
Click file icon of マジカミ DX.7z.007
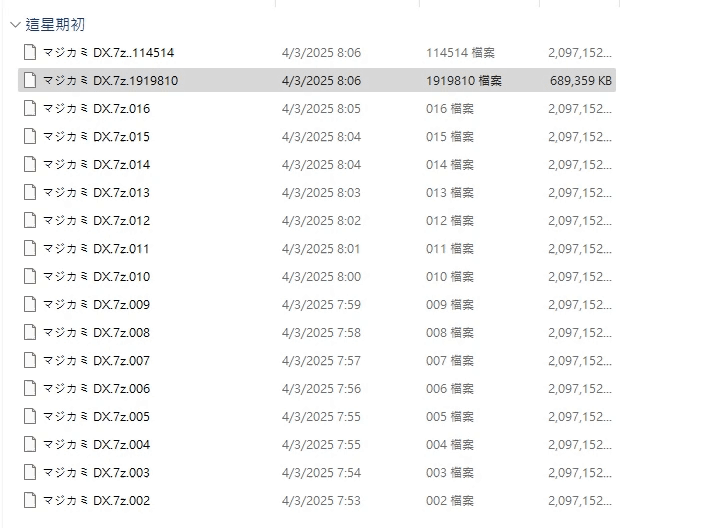click(x=30, y=360)
